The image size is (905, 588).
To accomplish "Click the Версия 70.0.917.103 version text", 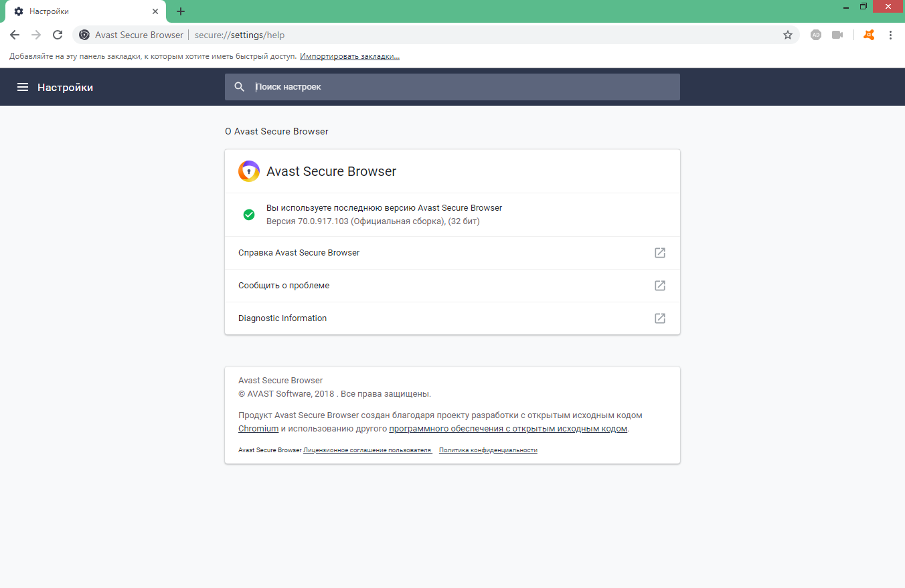I will tap(373, 221).
